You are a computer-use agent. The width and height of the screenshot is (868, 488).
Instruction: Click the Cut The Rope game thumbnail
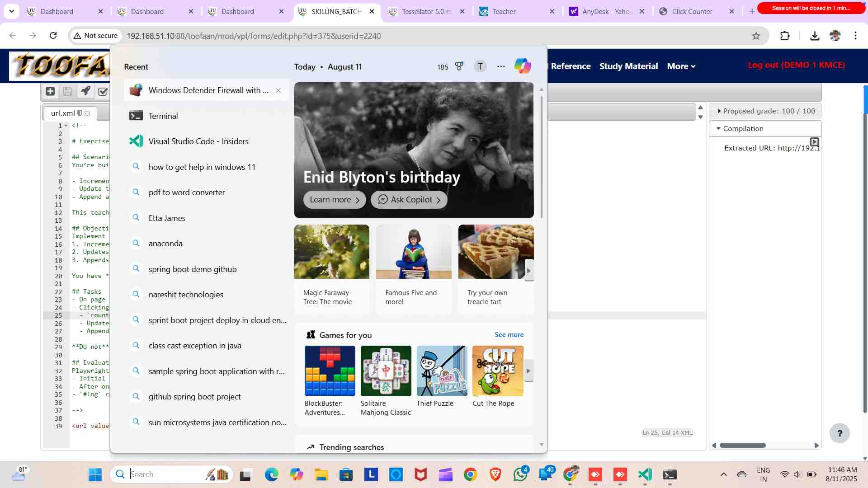click(x=498, y=371)
